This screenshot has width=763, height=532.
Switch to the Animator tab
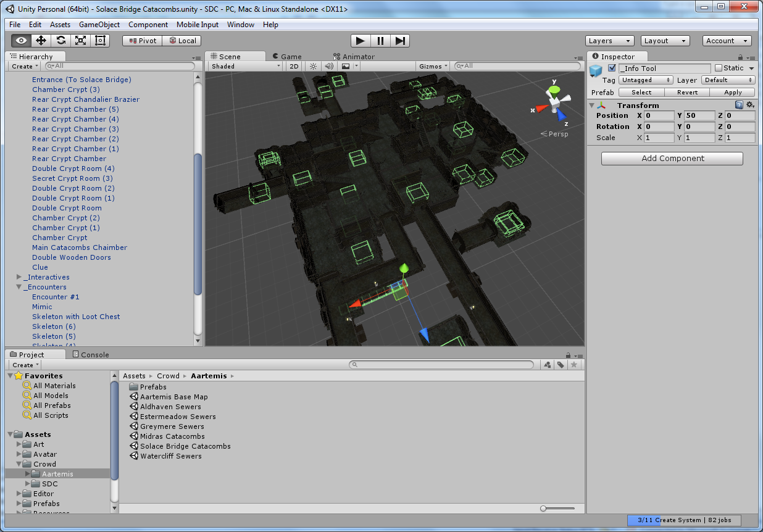(354, 57)
